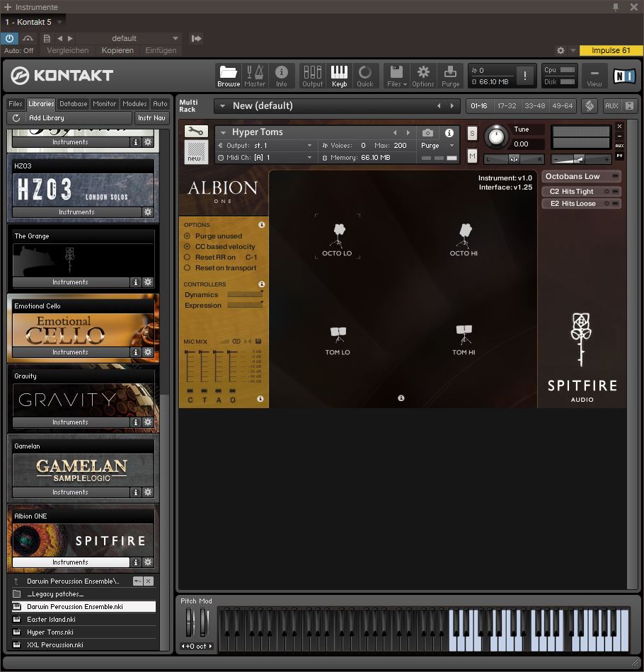Image resolution: width=644 pixels, height=672 pixels.
Task: Switch to the Database tab
Action: click(74, 104)
